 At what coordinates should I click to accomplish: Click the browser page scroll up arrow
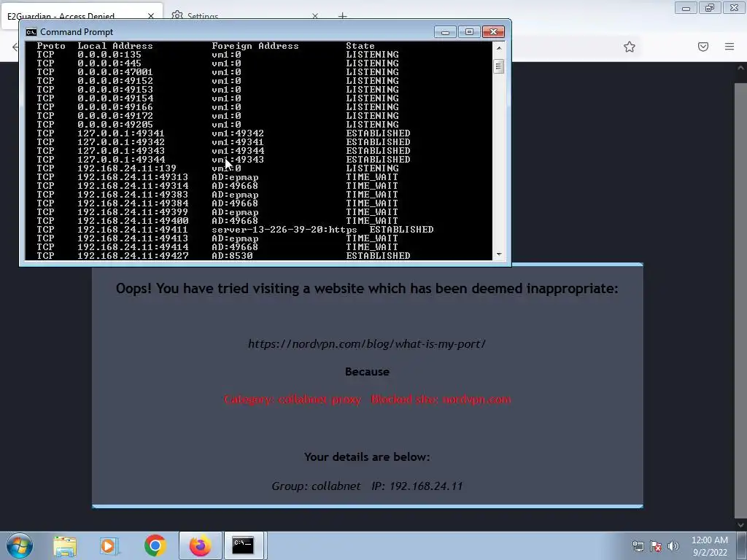click(x=741, y=68)
